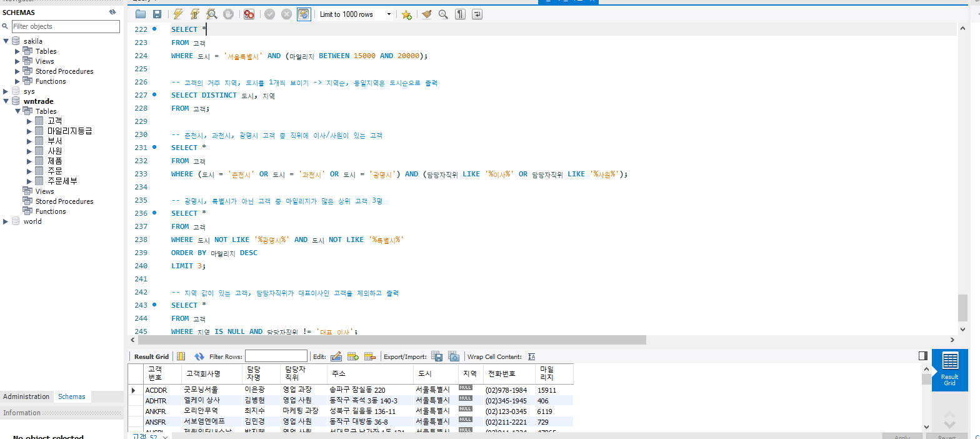Select the 부서 table
This screenshot has height=439, width=980.
click(x=54, y=141)
